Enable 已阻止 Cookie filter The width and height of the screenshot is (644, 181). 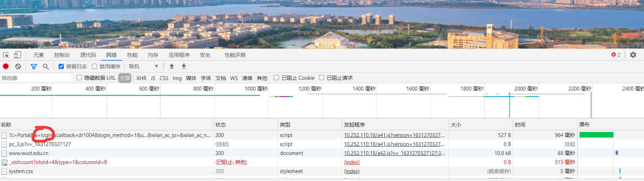[x=276, y=78]
